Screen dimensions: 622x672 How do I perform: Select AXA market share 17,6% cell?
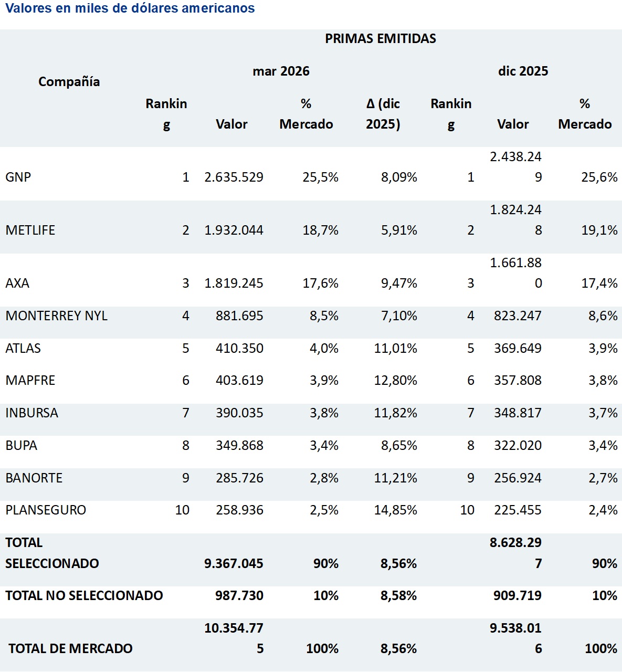click(x=321, y=283)
